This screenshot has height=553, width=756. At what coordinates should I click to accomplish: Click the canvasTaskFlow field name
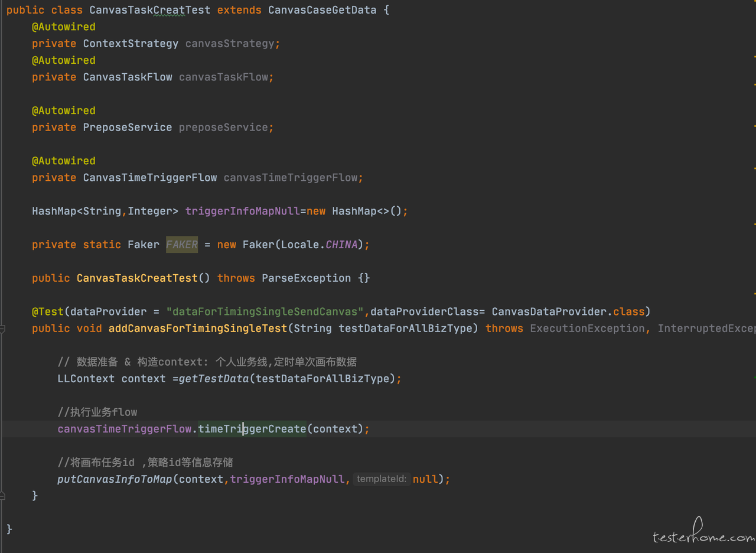pos(223,77)
